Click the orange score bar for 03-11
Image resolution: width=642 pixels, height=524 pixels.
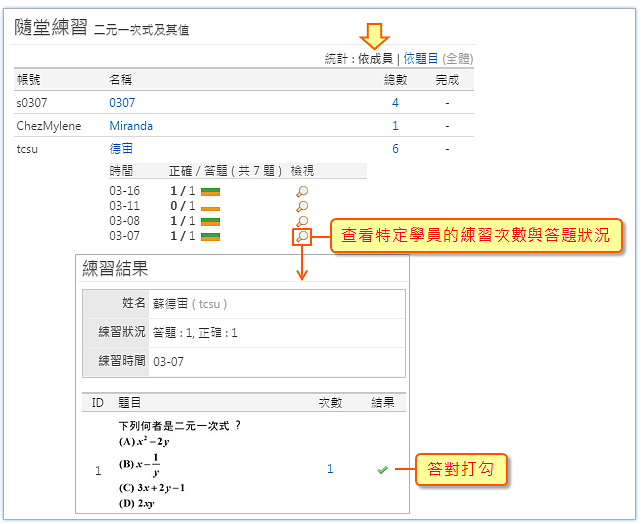pyautogui.click(x=210, y=206)
